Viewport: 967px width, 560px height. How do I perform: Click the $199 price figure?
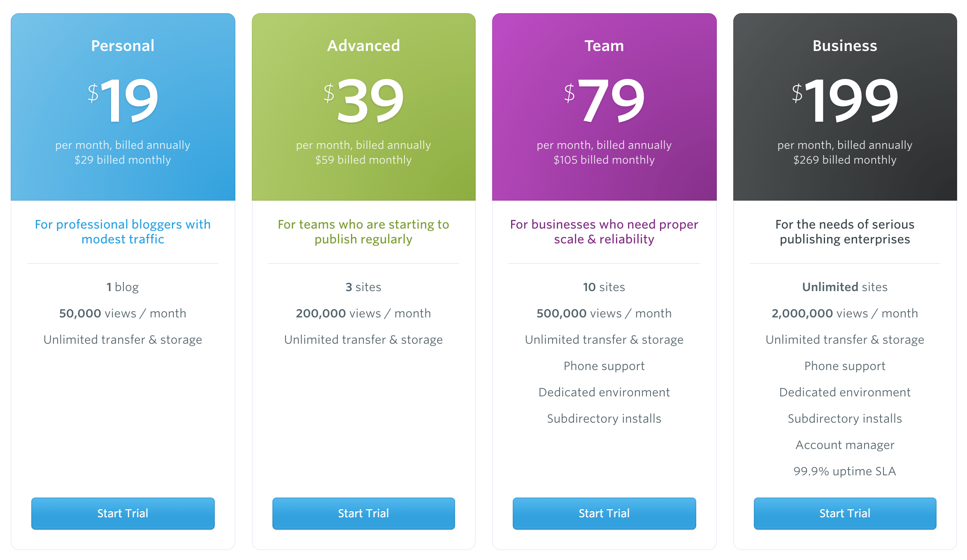click(x=846, y=100)
